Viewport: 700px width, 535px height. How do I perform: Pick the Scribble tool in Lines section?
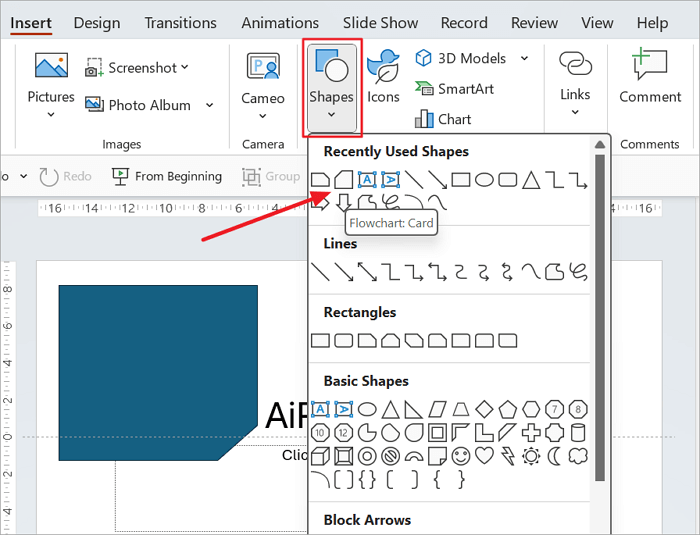[x=578, y=272]
